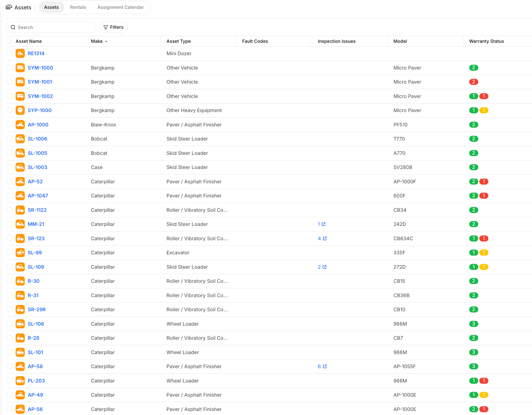The height and width of the screenshot is (415, 532).
Task: Click the Paver icon next to AP-1000
Action: [20, 124]
